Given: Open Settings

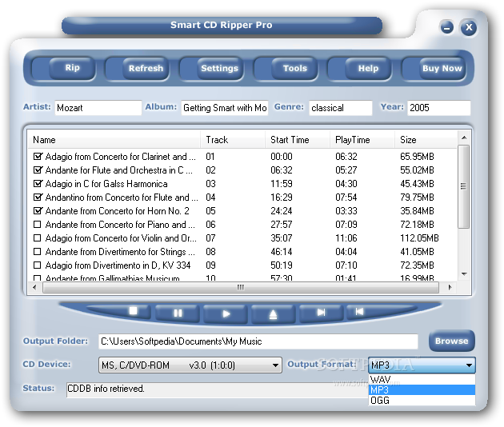Looking at the screenshot, I should (219, 69).
